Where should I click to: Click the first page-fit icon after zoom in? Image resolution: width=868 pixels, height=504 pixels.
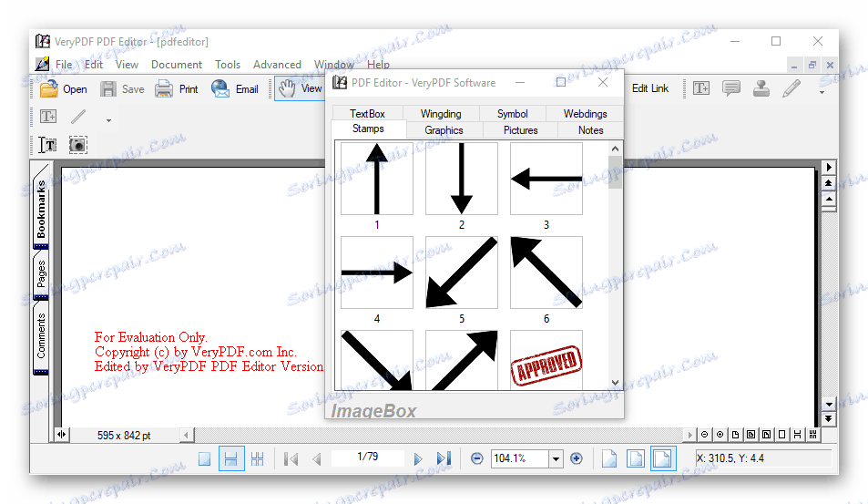point(609,459)
